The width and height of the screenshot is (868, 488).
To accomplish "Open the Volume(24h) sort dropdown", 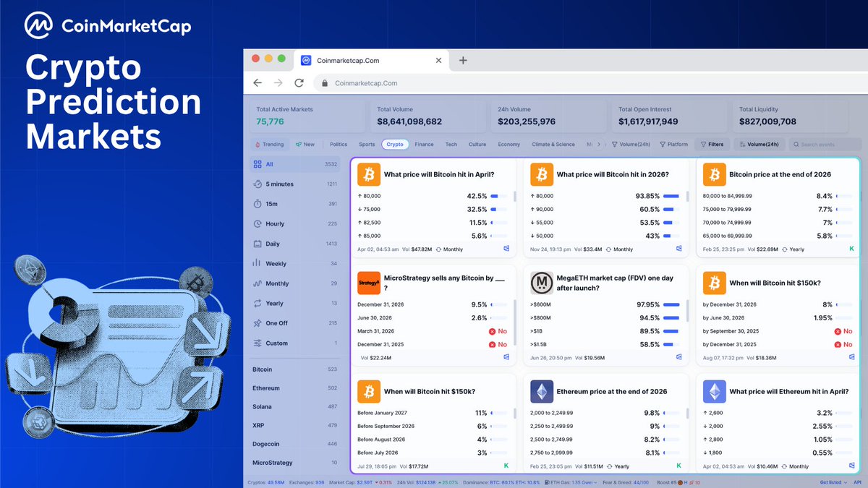I will pyautogui.click(x=758, y=145).
